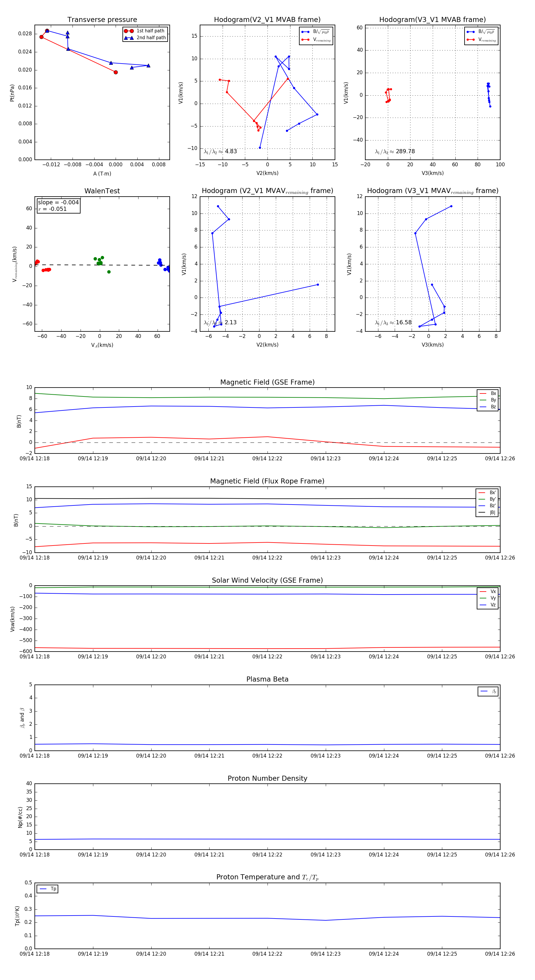Click the WalenTest 'V_remaining(km/s)' y-axis label
The width and height of the screenshot is (535, 980).
click(x=15, y=264)
